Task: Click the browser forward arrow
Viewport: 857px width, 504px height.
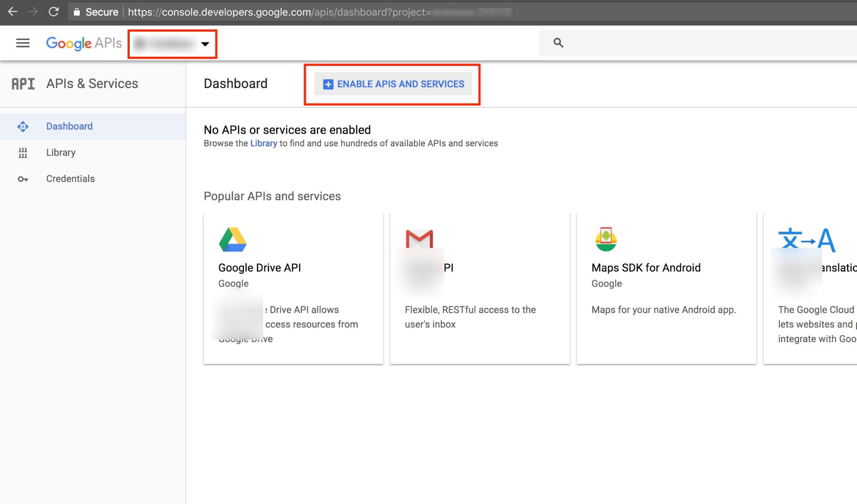Action: (x=33, y=12)
